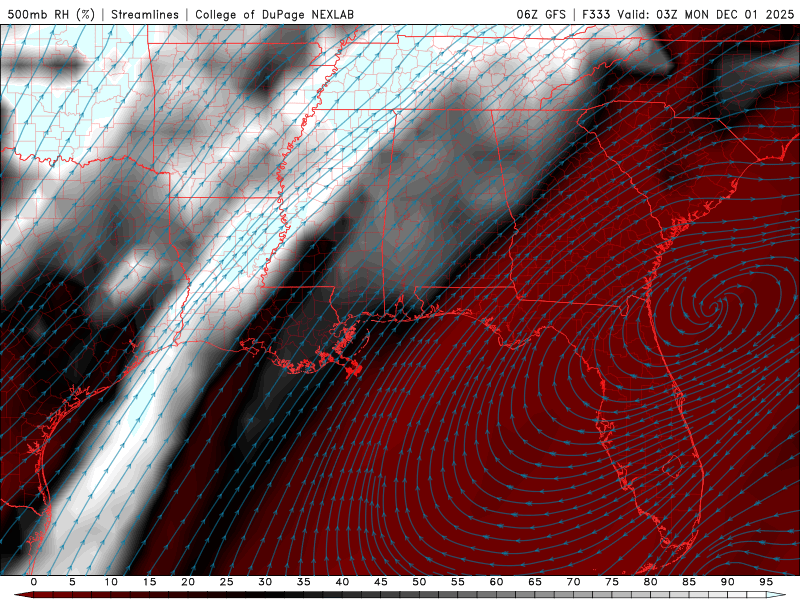Click the "50" label on color scale
This screenshot has width=800, height=600.
click(x=419, y=582)
